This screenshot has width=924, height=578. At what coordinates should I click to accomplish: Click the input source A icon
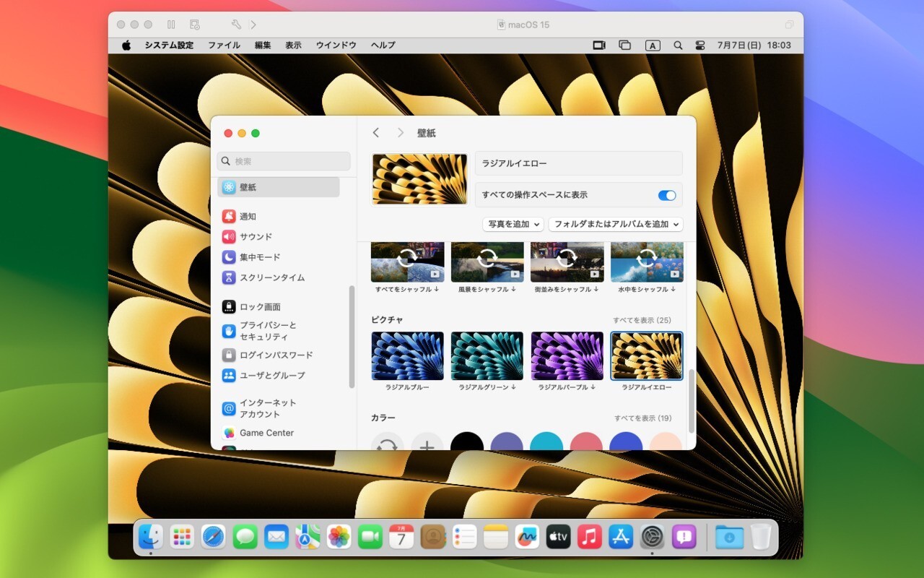click(653, 46)
